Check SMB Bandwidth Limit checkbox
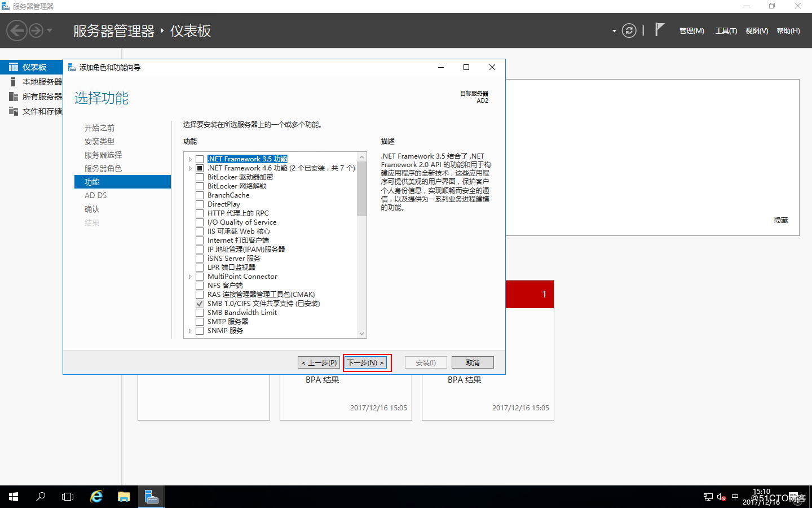Image resolution: width=812 pixels, height=508 pixels. 200,313
